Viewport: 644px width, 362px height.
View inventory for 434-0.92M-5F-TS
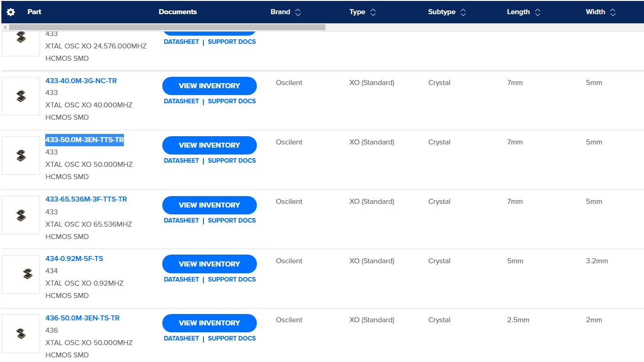coord(209,264)
